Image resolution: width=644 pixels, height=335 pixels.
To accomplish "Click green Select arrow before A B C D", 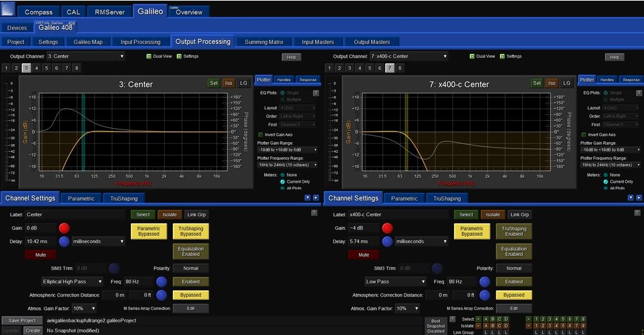I will click(479, 319).
